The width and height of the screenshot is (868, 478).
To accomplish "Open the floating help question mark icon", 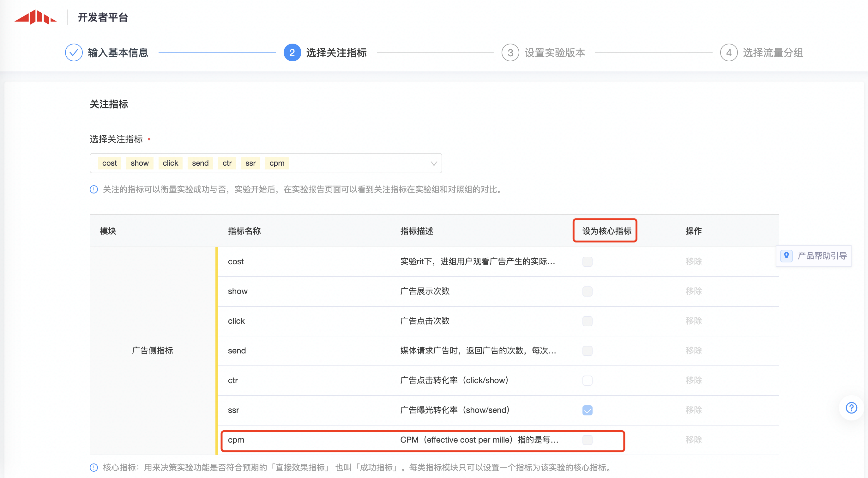I will [851, 408].
